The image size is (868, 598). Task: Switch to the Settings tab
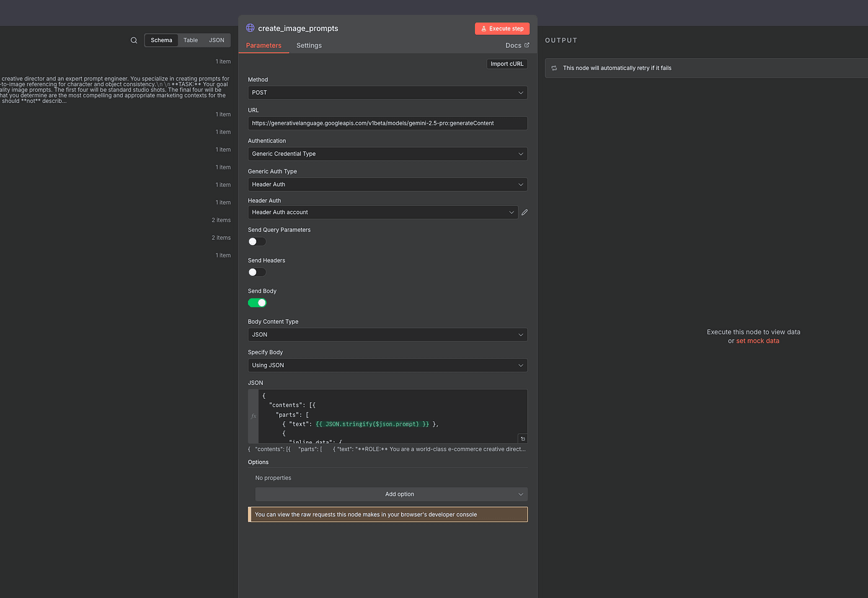click(309, 45)
